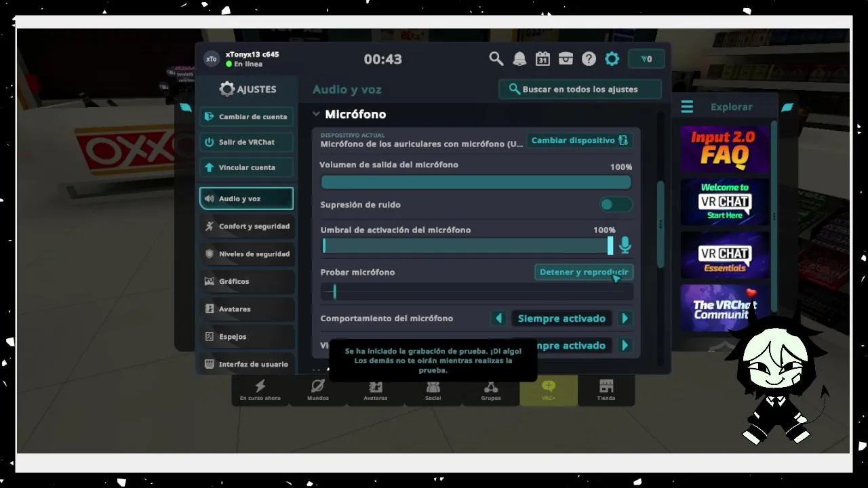Image resolution: width=868 pixels, height=488 pixels.
Task: Click Cambiar dispositivo
Action: 580,140
